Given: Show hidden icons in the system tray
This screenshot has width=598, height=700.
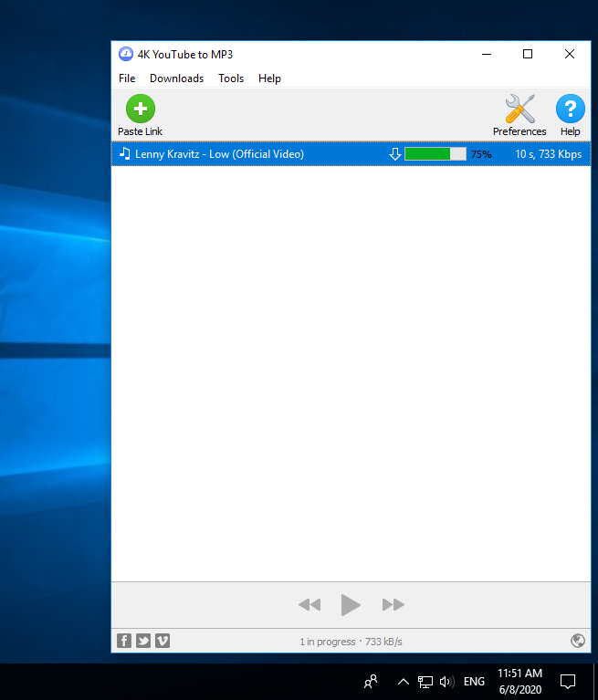Looking at the screenshot, I should [404, 681].
